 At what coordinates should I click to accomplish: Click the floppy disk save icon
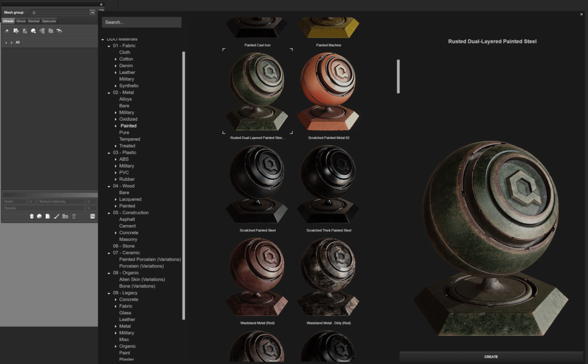(92, 216)
